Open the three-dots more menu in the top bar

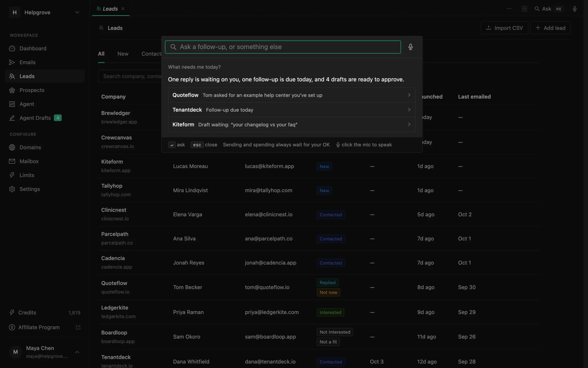pyautogui.click(x=509, y=9)
